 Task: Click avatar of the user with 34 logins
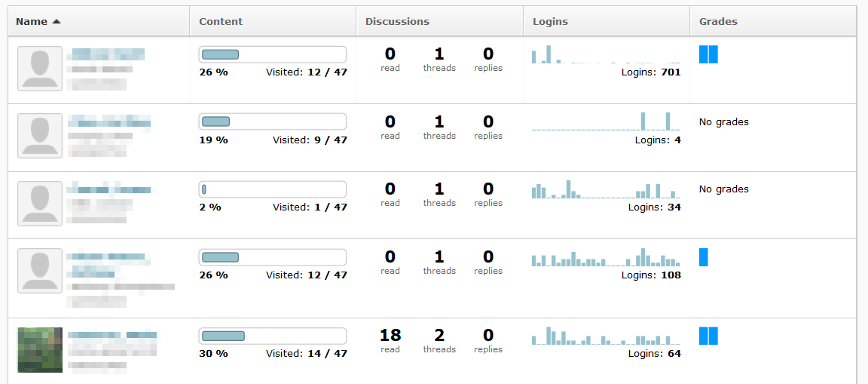point(40,204)
